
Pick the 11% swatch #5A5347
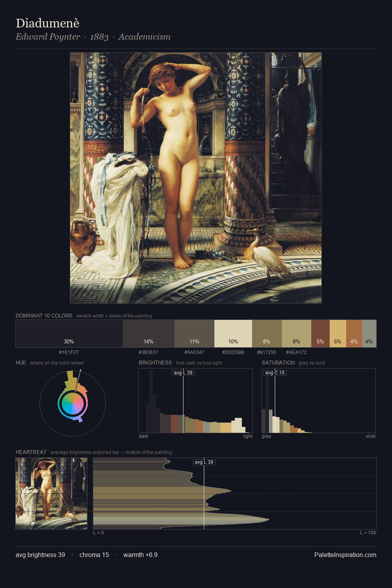tap(194, 334)
